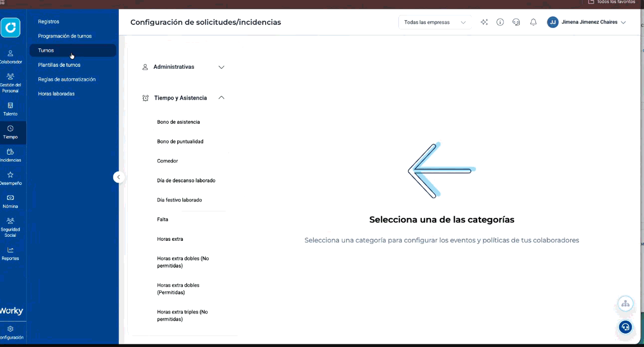Open Registros menu item
The width and height of the screenshot is (644, 347).
coord(73,21)
